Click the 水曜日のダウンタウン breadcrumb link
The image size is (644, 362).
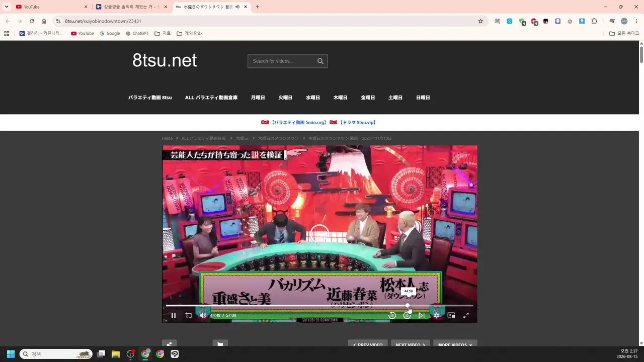[x=278, y=138]
